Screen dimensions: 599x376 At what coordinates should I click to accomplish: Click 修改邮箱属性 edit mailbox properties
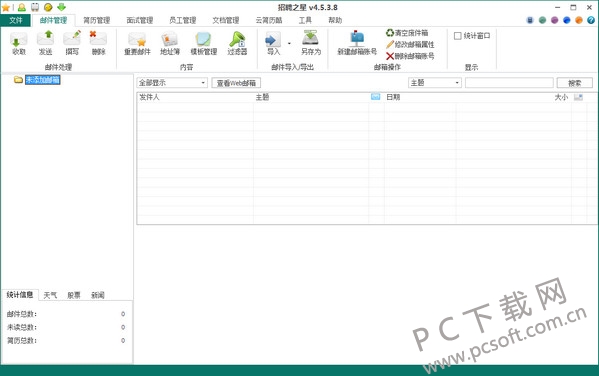[x=410, y=45]
